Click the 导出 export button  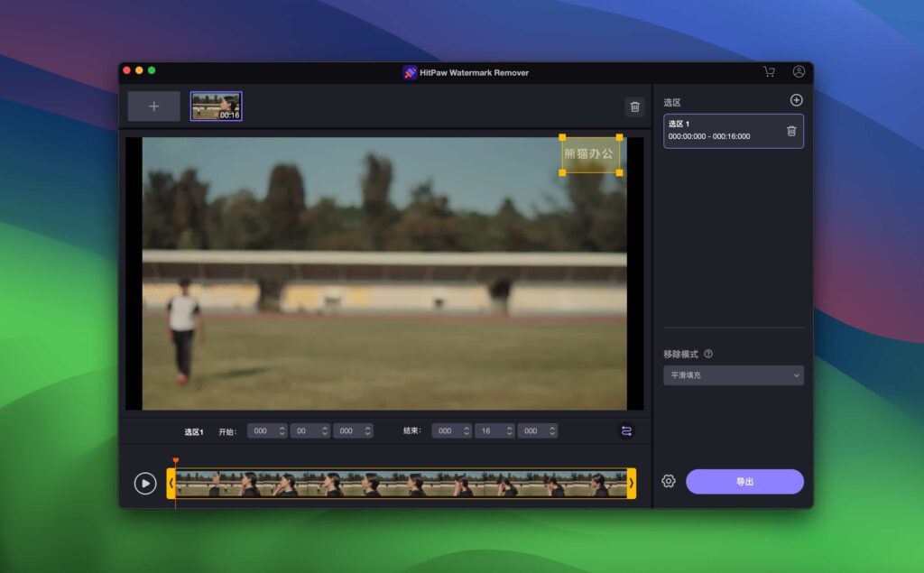[744, 481]
